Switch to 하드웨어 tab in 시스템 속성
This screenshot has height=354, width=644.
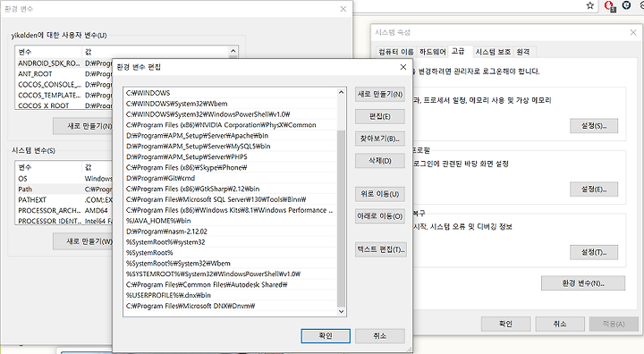coord(433,52)
